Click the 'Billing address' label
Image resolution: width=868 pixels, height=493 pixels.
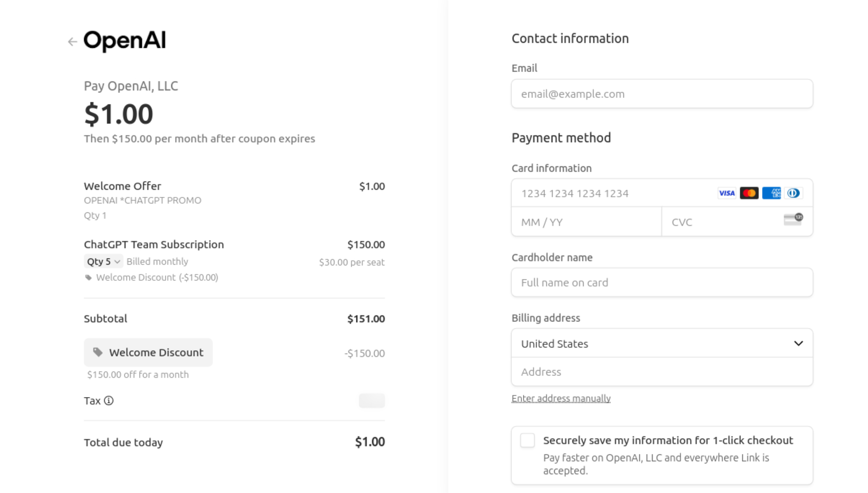point(546,318)
